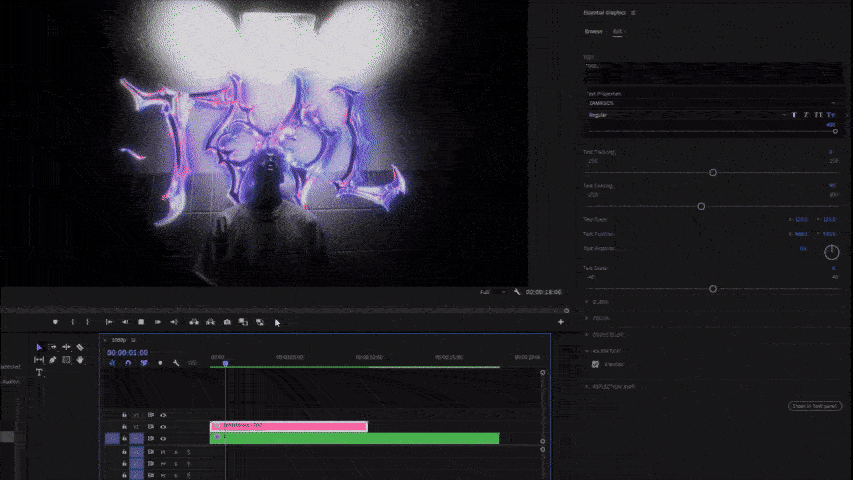Click the Text Tracking slider handle
The image size is (853, 480).
click(x=713, y=172)
